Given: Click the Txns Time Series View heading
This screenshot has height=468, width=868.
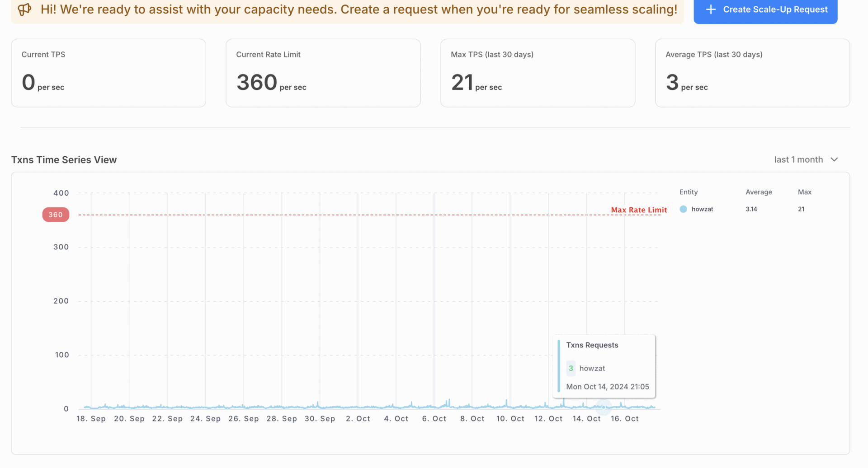Looking at the screenshot, I should pyautogui.click(x=64, y=159).
